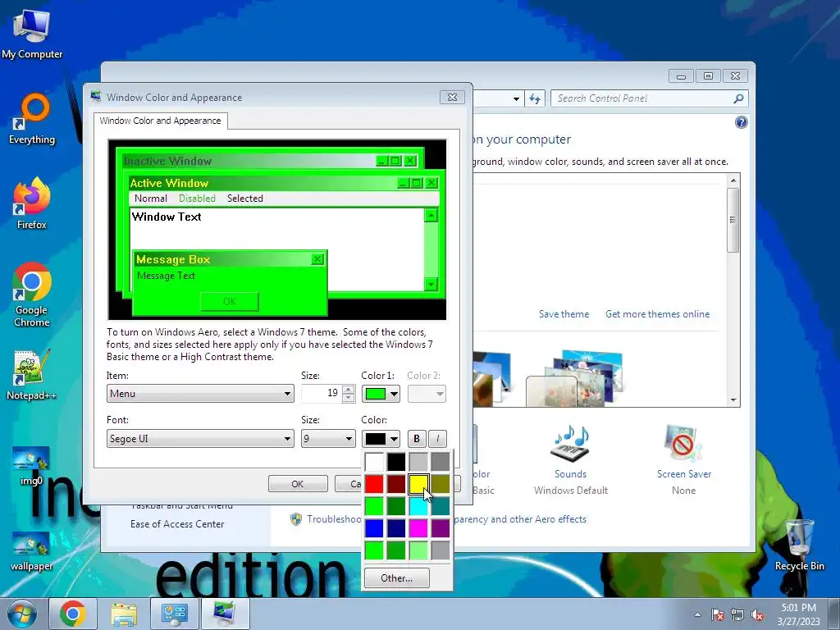
Task: Click the network tray icon
Action: point(737,614)
